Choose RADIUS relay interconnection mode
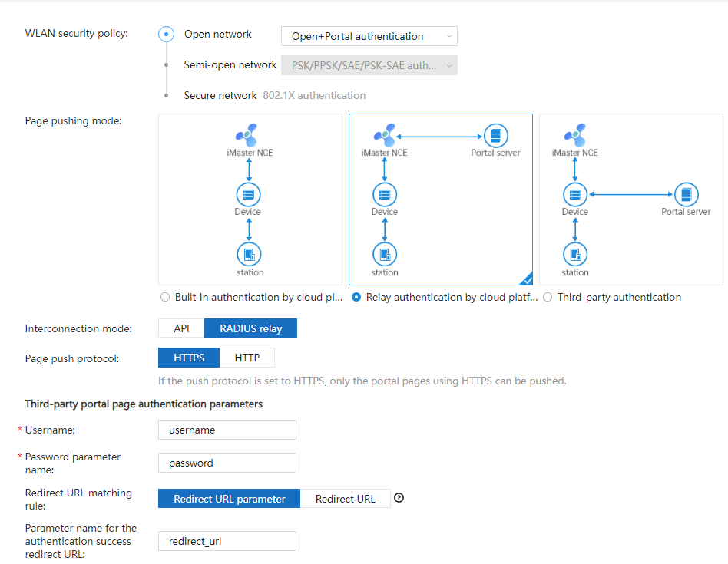 tap(250, 328)
